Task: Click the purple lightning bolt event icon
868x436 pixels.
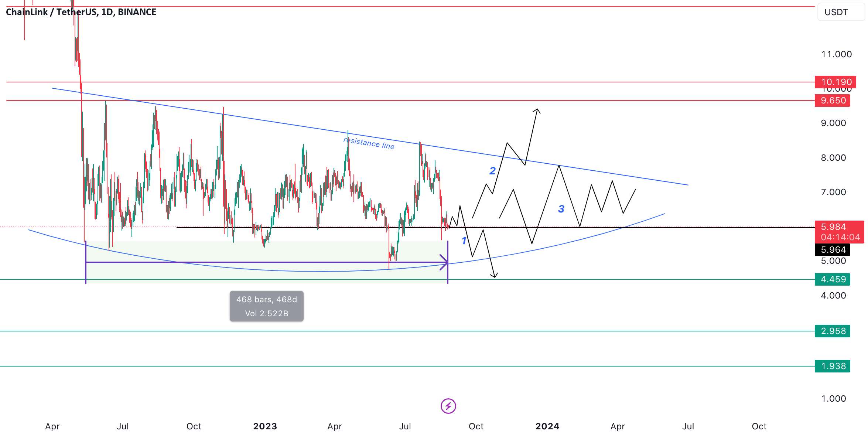Action: point(448,406)
